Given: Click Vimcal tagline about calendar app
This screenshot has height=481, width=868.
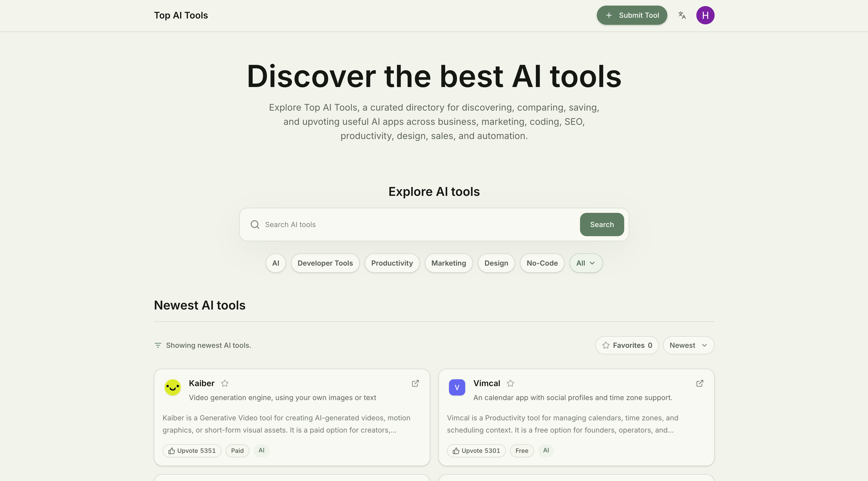Looking at the screenshot, I should point(572,398).
